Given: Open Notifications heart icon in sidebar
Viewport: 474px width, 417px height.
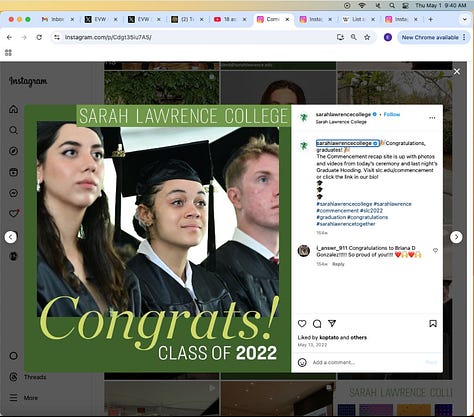Looking at the screenshot, I should pos(14,213).
